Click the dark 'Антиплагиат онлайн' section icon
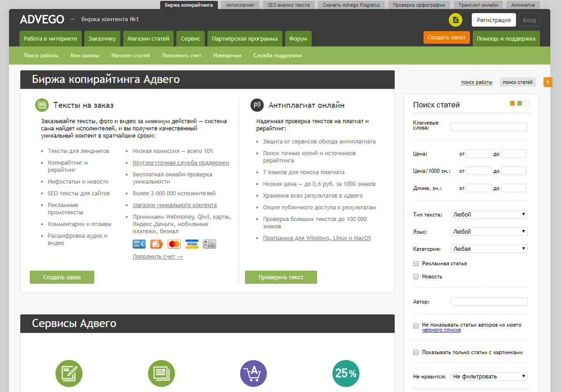Viewport: 562px width, 392px height. tap(257, 105)
